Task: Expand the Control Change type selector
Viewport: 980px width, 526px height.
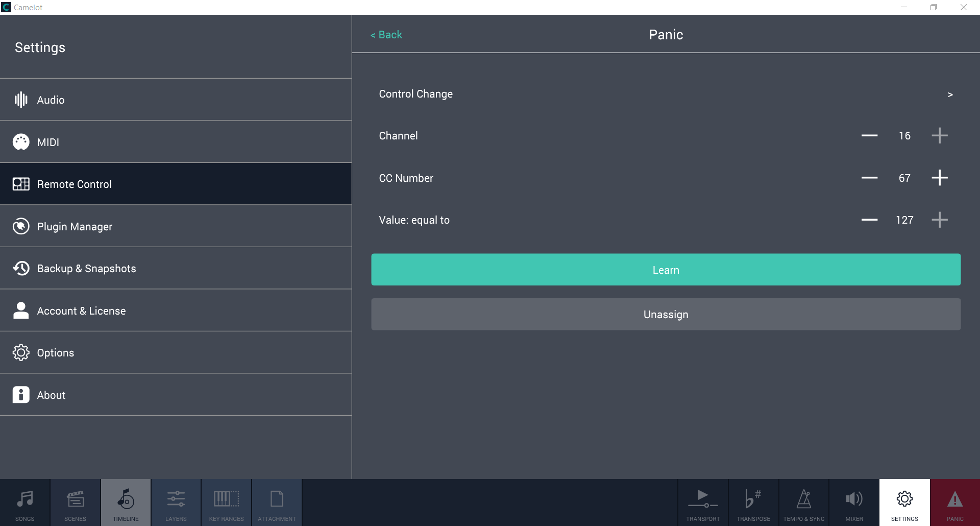Action: [x=949, y=94]
